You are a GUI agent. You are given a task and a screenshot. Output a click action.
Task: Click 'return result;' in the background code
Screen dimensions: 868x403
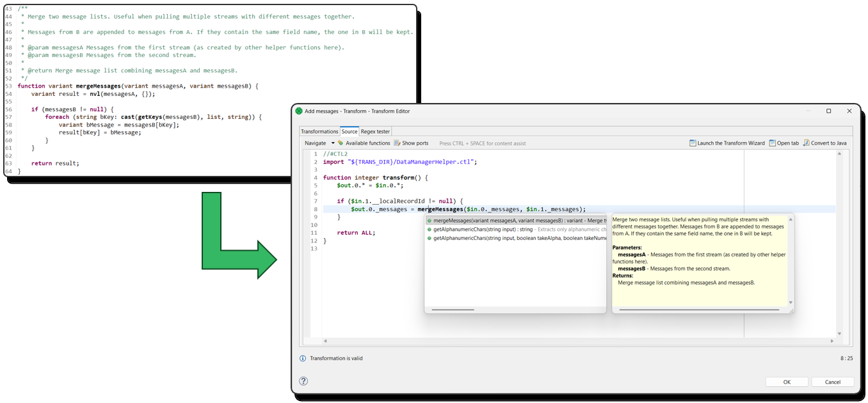tap(55, 163)
